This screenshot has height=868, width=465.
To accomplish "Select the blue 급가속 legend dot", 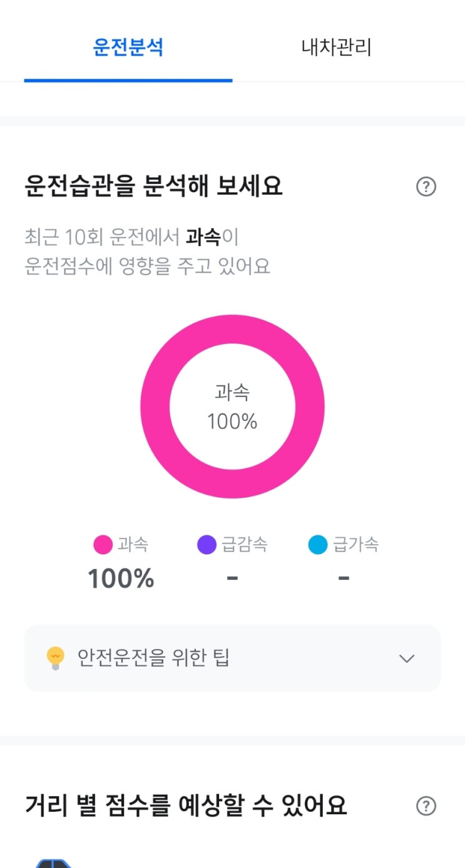I will pyautogui.click(x=318, y=545).
